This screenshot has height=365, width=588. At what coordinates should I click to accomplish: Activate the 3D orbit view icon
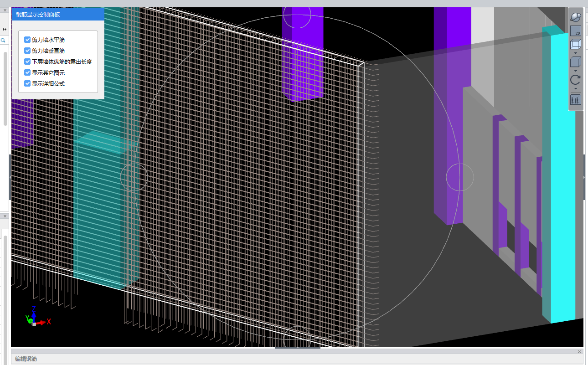(x=575, y=17)
